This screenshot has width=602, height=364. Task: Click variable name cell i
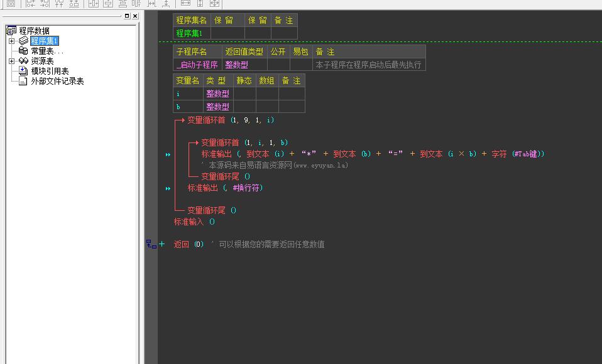[188, 94]
